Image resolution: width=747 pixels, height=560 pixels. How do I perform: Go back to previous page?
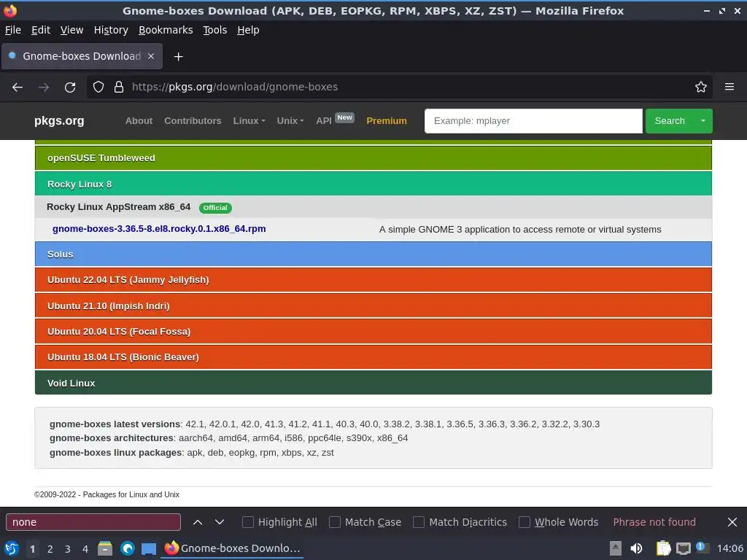(18, 87)
